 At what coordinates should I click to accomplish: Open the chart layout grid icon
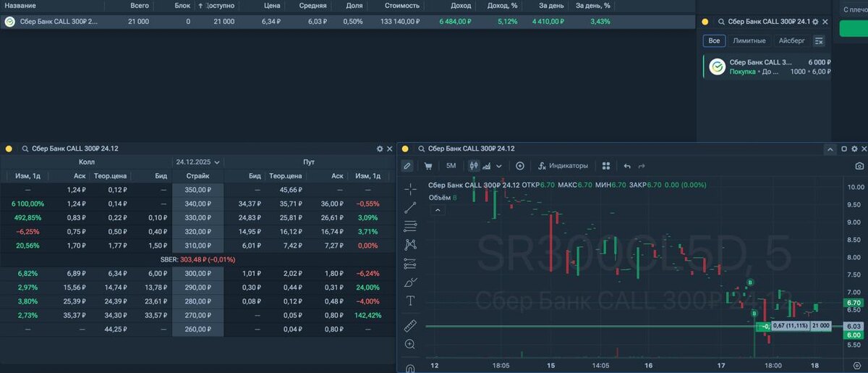coord(606,166)
